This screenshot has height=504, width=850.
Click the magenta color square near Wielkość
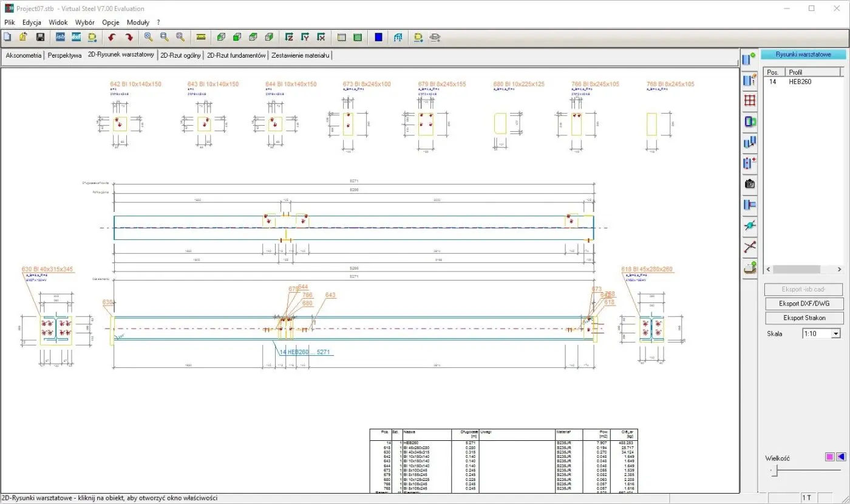(x=829, y=457)
